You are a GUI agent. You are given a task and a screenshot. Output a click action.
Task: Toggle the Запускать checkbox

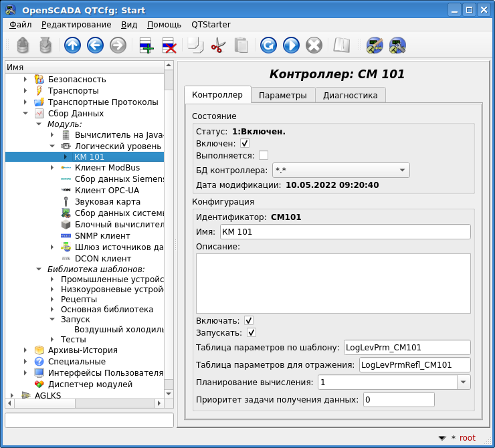pyautogui.click(x=252, y=332)
